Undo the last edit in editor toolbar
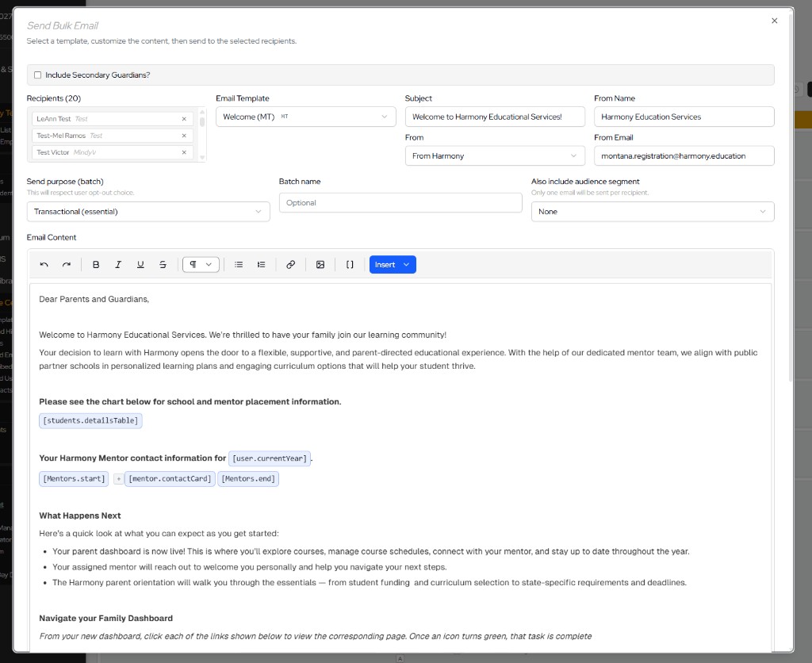 [44, 265]
